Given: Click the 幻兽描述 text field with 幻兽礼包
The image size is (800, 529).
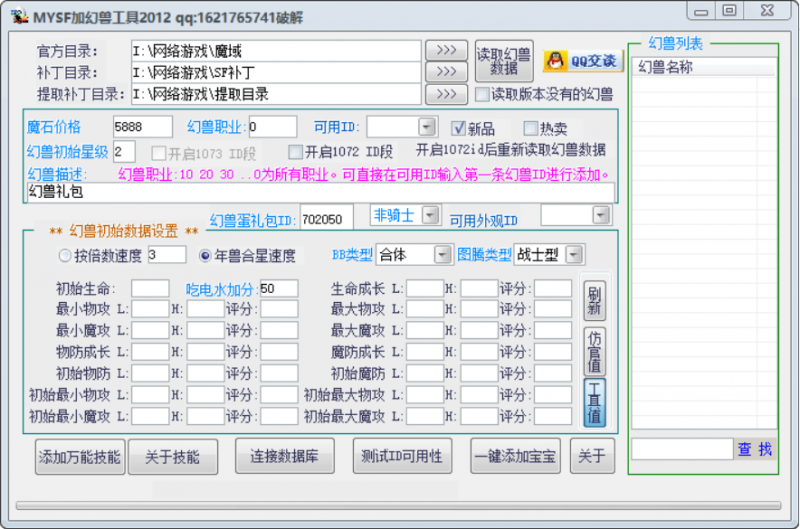Looking at the screenshot, I should (x=320, y=192).
